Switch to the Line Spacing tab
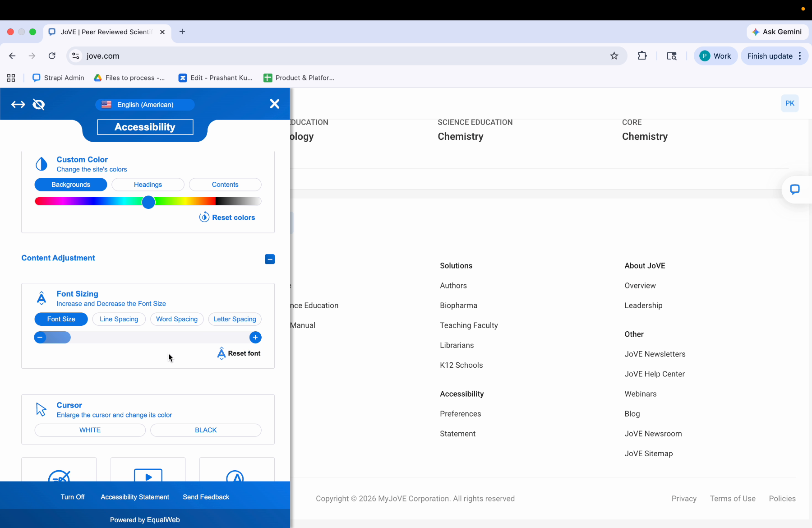 pos(119,319)
